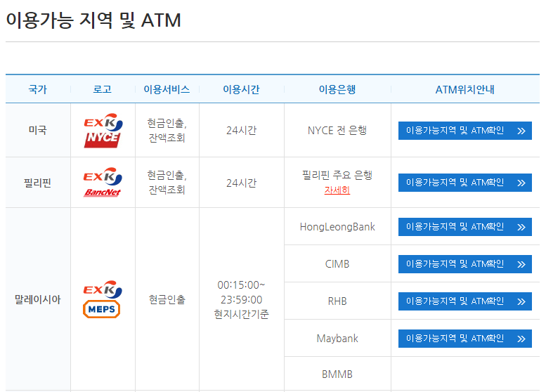546x392 pixels.
Task: Click the EXK NYCE logo in 미국 row
Action: pos(103,130)
